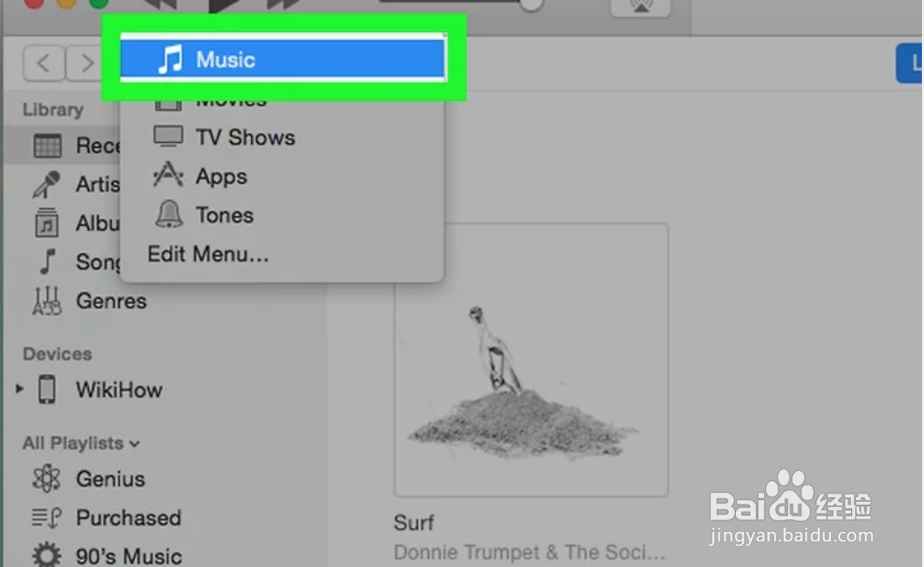Click the Albums icon in sidebar

(47, 223)
